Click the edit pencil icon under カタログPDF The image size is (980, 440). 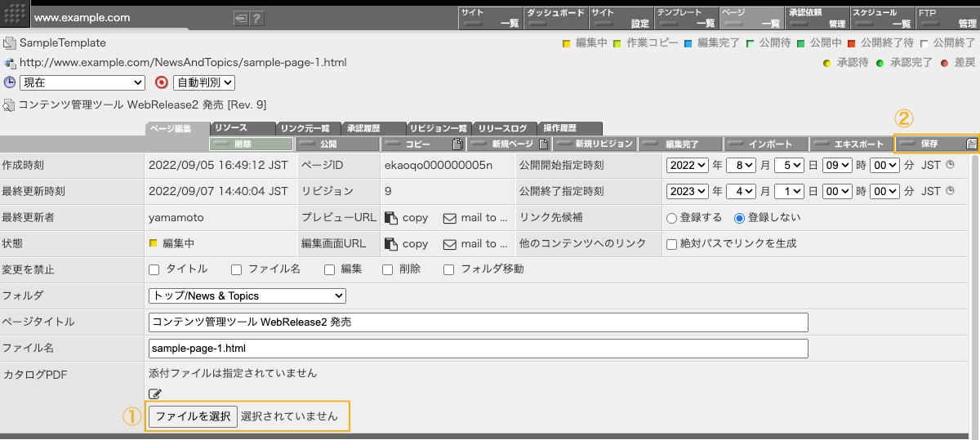[x=155, y=394]
